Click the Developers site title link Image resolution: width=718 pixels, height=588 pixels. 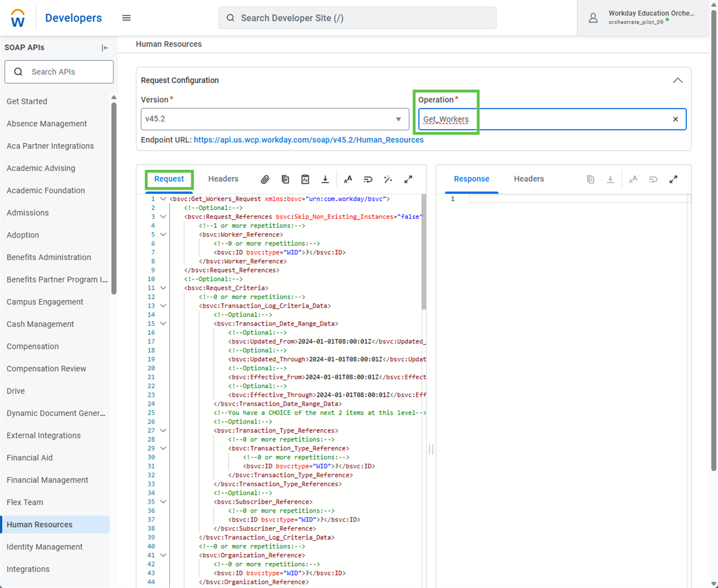tap(74, 18)
